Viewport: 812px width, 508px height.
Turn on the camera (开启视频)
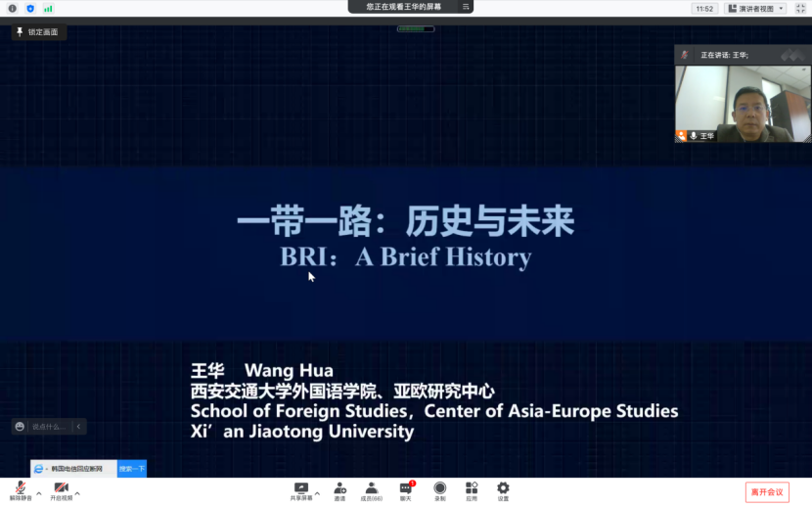coord(61,491)
